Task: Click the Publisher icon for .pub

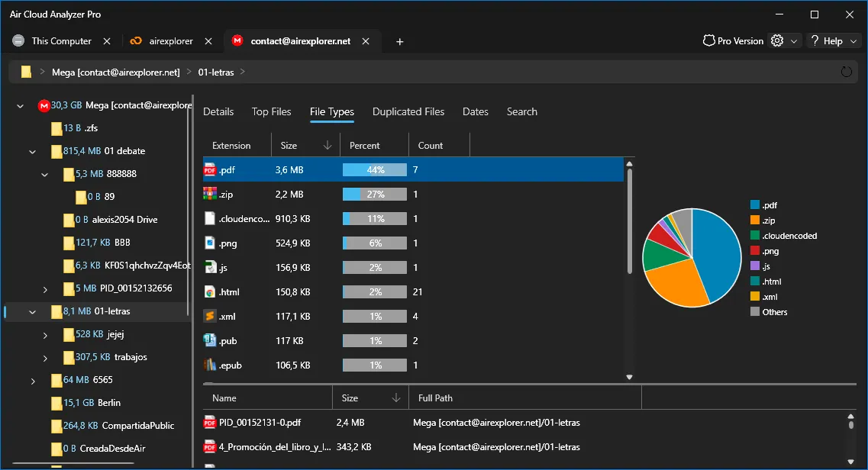Action: pyautogui.click(x=210, y=340)
